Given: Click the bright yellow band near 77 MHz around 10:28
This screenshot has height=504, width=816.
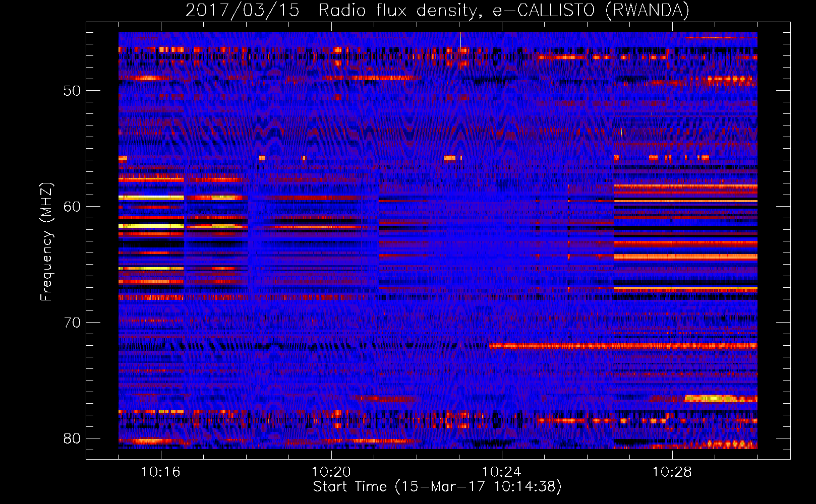Looking at the screenshot, I should point(720,399).
